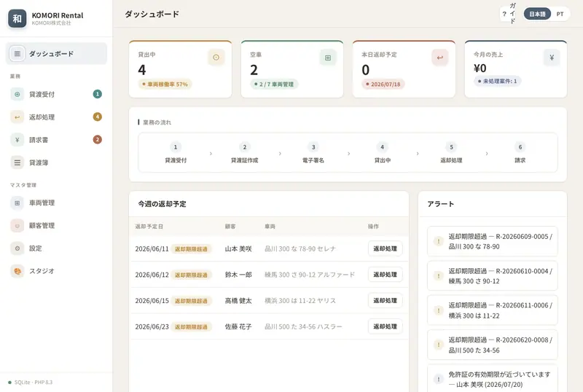Go to 請求書 yen icon item
Screen dimensions: 583x392
(56, 139)
